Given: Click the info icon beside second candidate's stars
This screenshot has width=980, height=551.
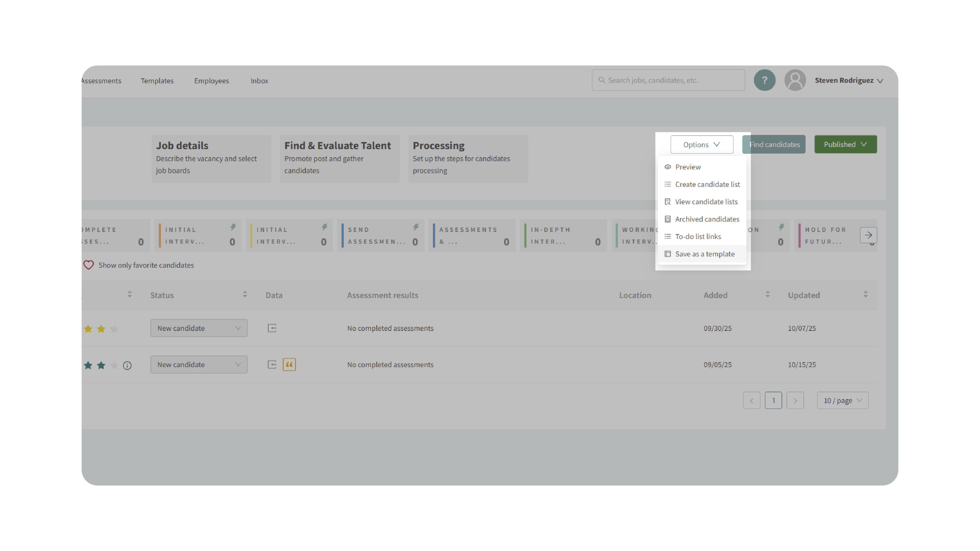Looking at the screenshot, I should pos(127,365).
